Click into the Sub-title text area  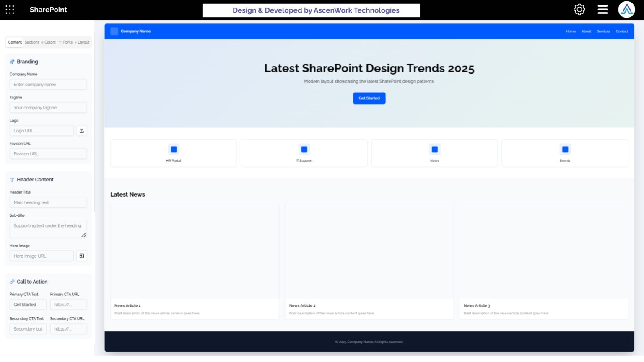(47, 229)
